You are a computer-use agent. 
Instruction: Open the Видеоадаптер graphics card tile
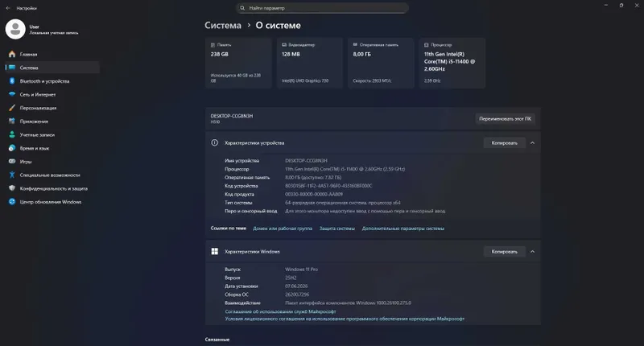[310, 63]
